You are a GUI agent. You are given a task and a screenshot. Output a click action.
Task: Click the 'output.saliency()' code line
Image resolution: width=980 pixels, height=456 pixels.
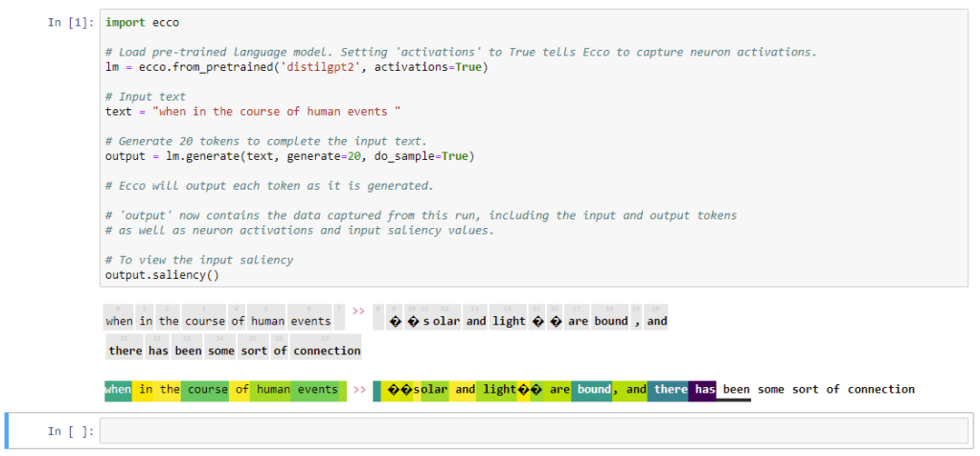(162, 275)
